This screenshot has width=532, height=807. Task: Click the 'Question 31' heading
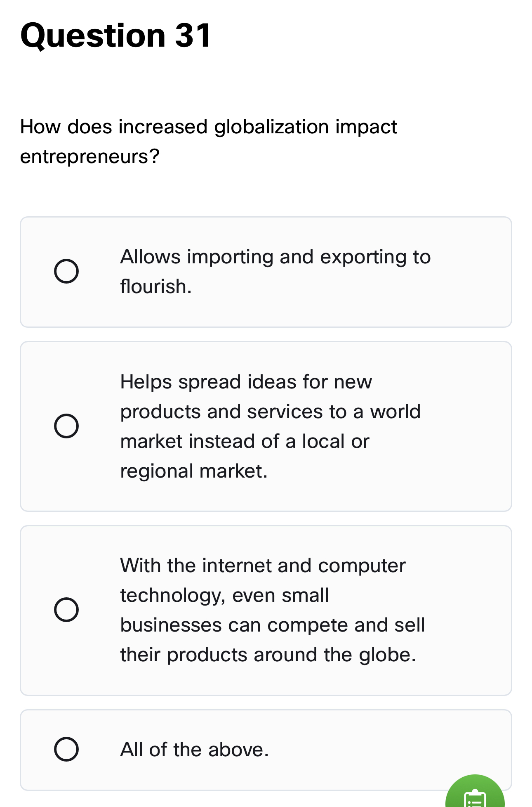click(115, 35)
